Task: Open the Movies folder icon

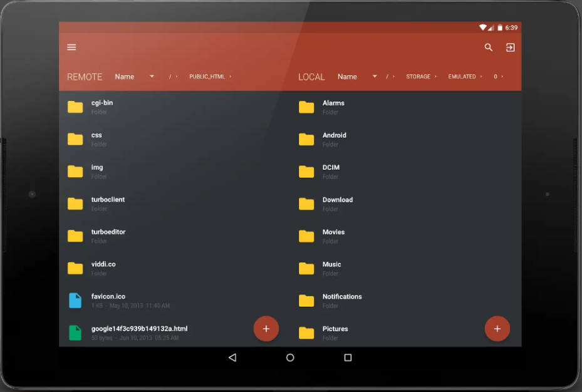Action: [x=306, y=236]
